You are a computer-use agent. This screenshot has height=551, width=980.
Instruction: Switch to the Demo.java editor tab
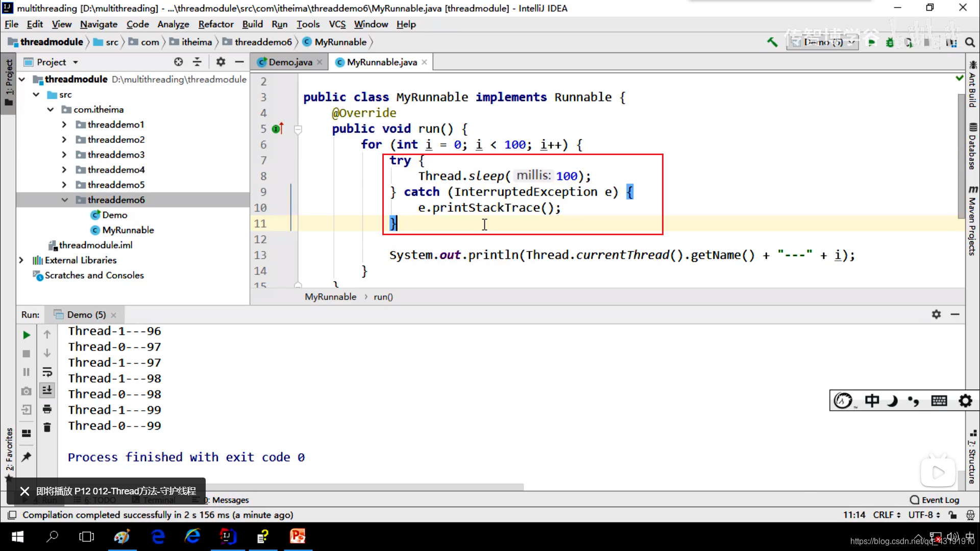(290, 62)
